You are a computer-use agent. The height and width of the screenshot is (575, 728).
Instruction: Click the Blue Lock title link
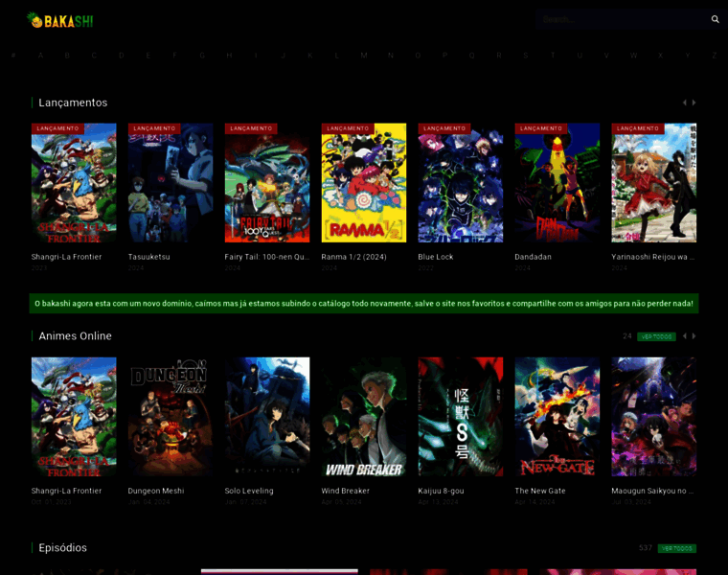[x=436, y=257]
